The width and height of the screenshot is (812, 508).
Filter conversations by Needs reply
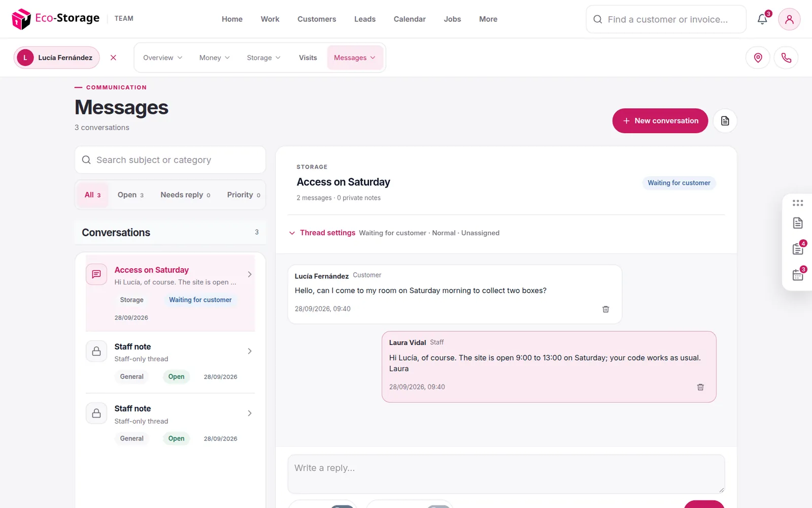[x=185, y=195]
